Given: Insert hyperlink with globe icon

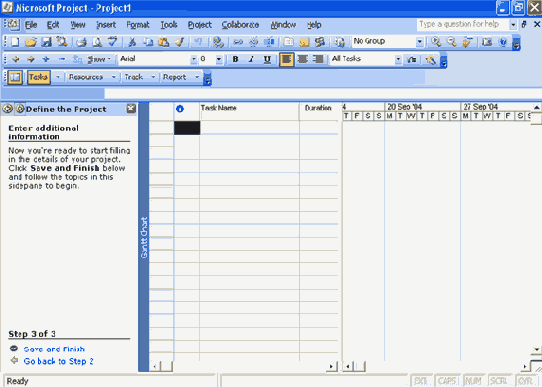Looking at the screenshot, I should pyautogui.click(x=218, y=42).
